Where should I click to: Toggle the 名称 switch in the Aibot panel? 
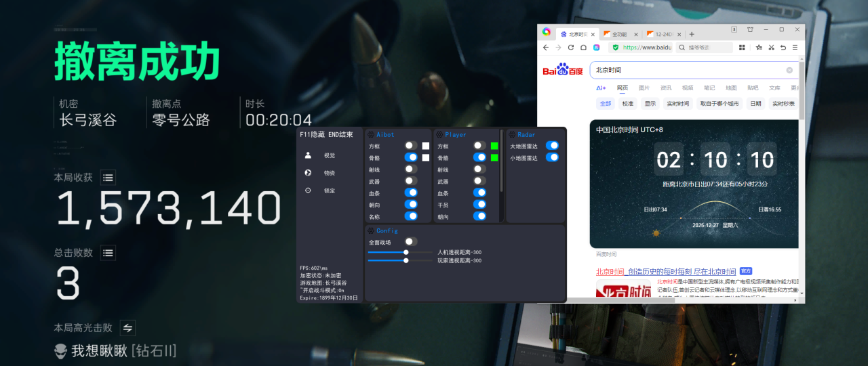[x=411, y=216]
